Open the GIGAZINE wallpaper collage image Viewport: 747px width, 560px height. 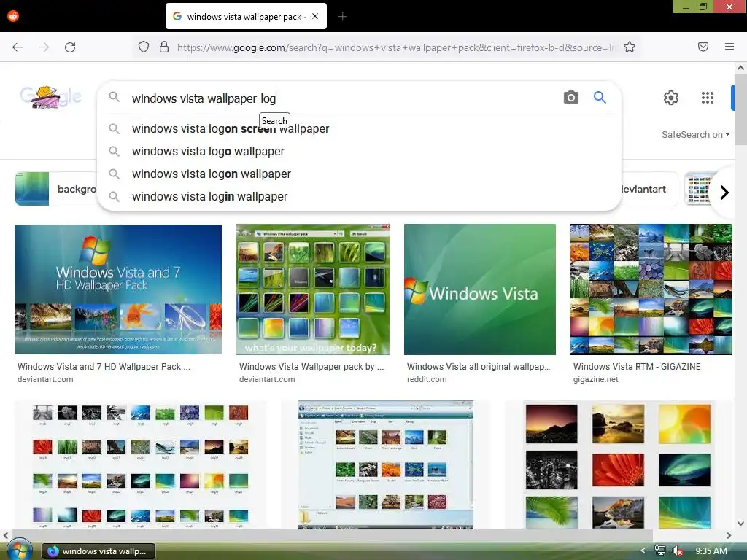coord(651,289)
